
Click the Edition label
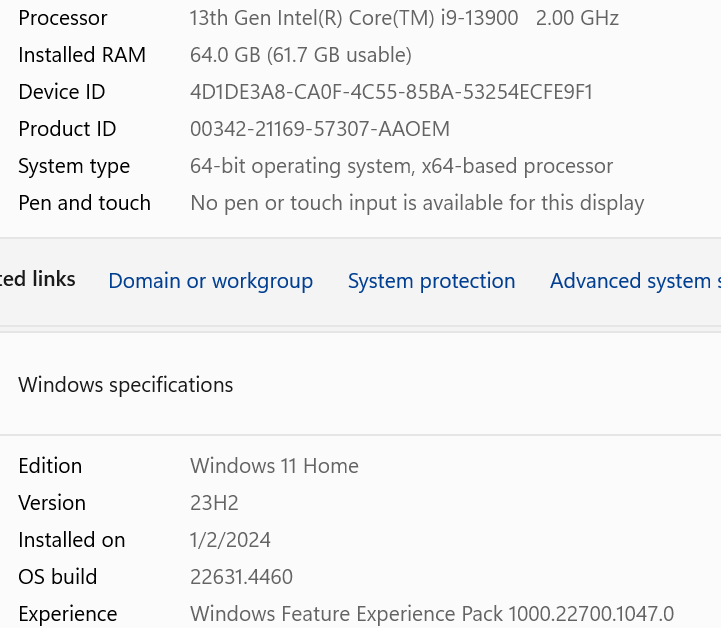coord(50,466)
